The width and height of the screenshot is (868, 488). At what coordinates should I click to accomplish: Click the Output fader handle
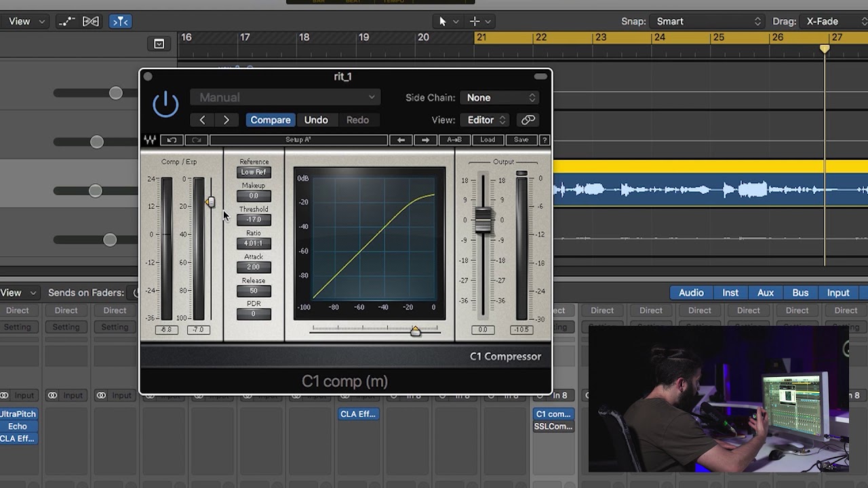(483, 220)
